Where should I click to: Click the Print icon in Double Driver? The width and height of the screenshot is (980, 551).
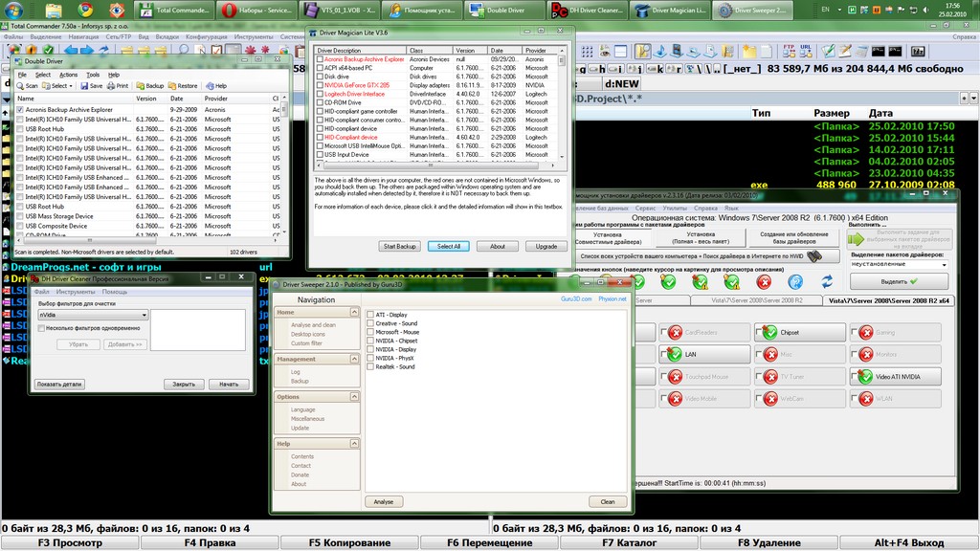[111, 86]
